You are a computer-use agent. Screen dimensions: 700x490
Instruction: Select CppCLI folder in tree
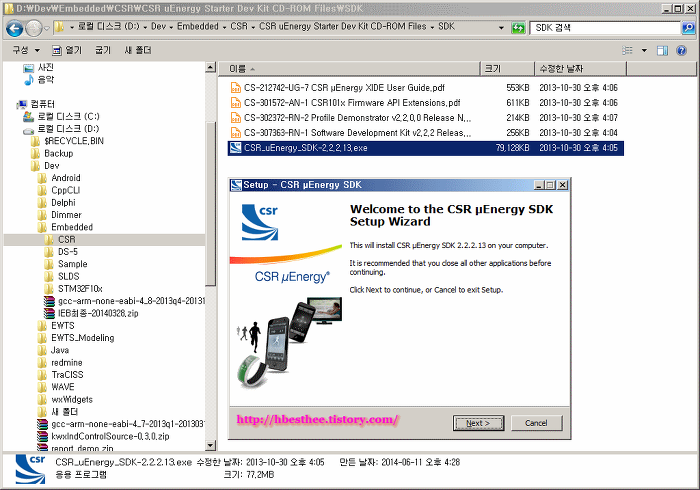(x=65, y=191)
